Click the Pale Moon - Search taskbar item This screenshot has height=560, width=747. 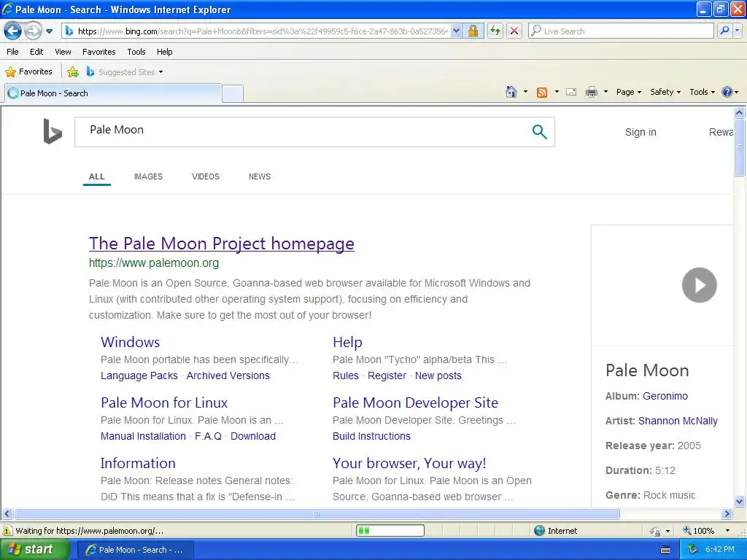pyautogui.click(x=135, y=550)
